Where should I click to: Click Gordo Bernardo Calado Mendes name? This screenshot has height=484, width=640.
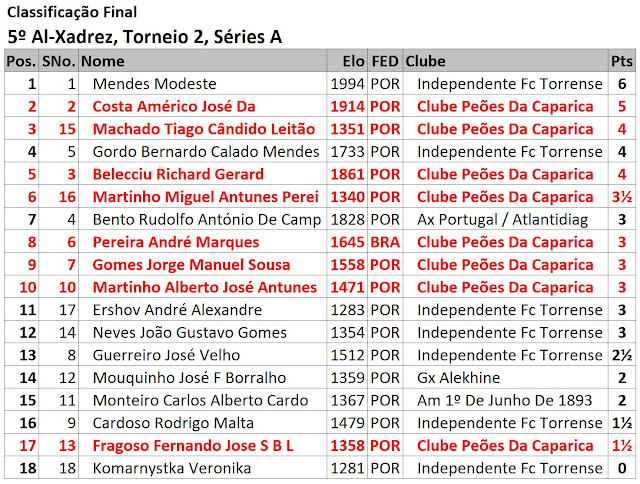click(206, 152)
